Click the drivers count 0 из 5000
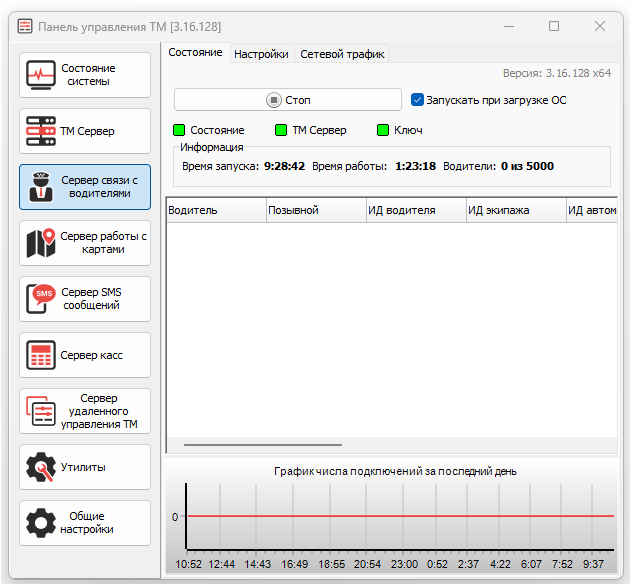Viewport: 631px width, 585px height. [527, 166]
